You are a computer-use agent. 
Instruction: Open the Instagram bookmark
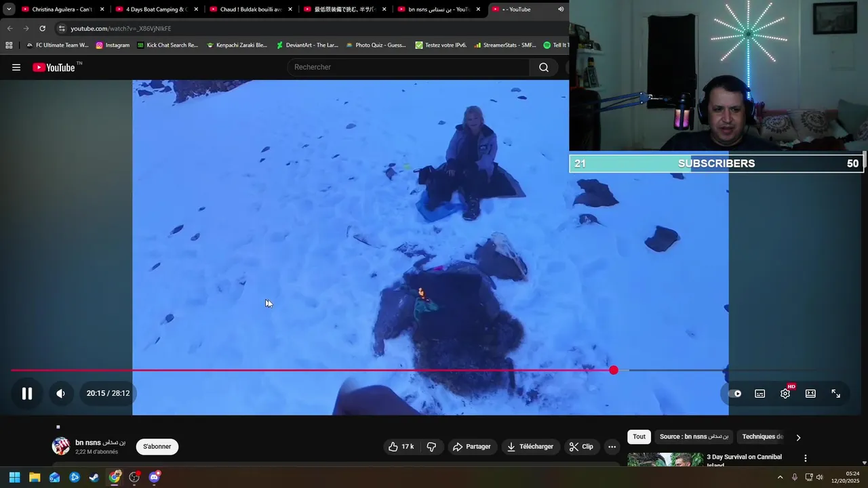(x=113, y=45)
